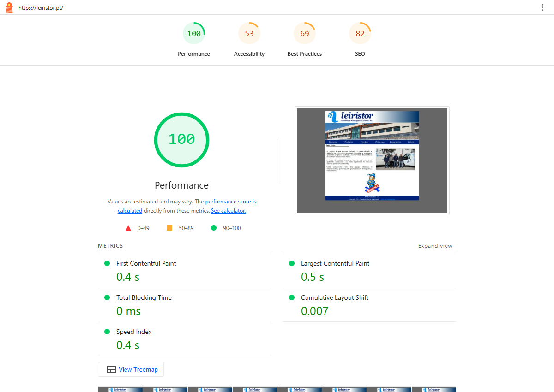
Task: Open the three-dot tools menu
Action: [x=542, y=7]
